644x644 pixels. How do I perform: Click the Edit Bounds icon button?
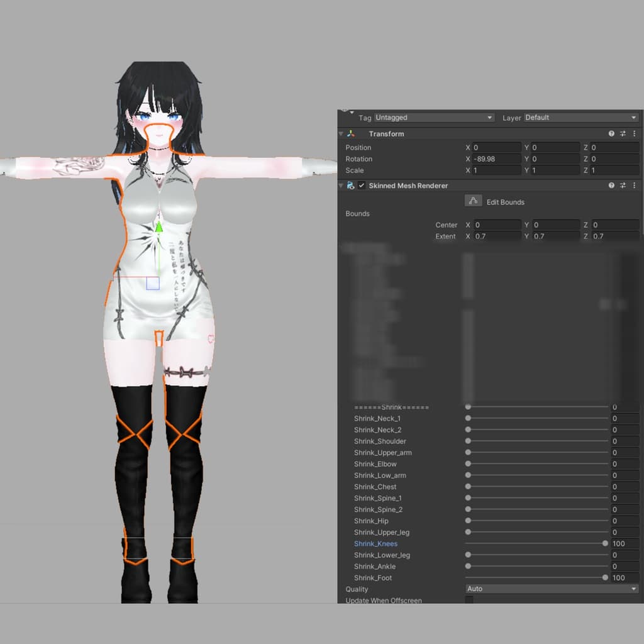click(473, 201)
